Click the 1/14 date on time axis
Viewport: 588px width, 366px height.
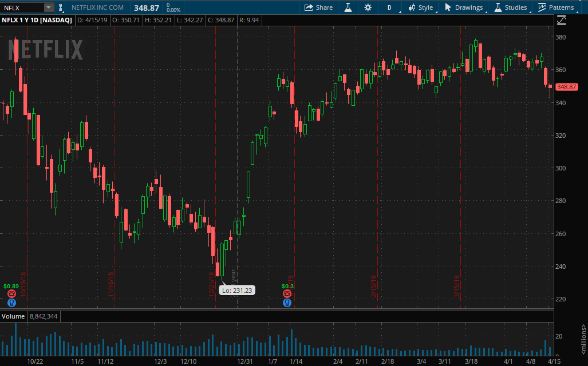point(296,361)
